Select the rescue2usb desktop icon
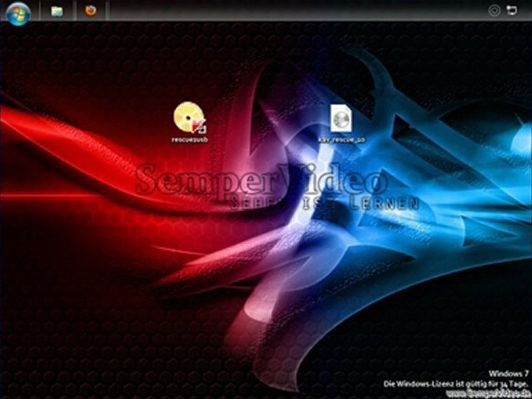The width and height of the screenshot is (532, 399). [x=190, y=117]
